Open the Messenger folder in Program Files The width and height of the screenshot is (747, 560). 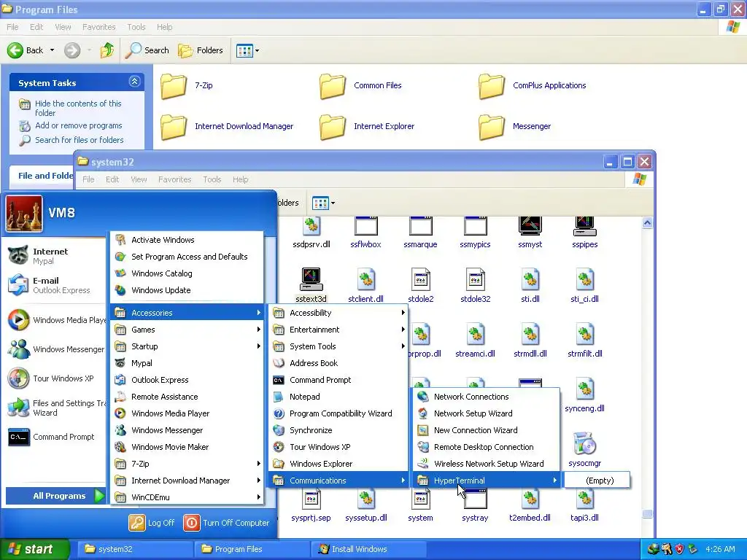point(492,127)
